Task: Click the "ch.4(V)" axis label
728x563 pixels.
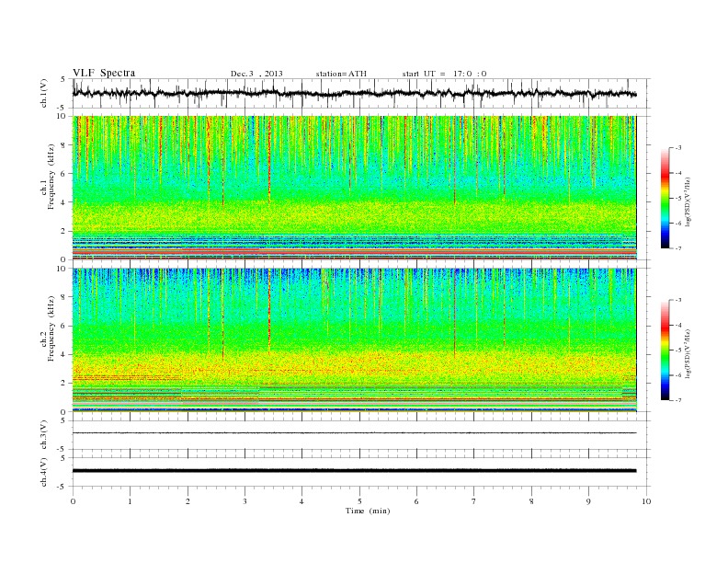Action: tap(44, 472)
